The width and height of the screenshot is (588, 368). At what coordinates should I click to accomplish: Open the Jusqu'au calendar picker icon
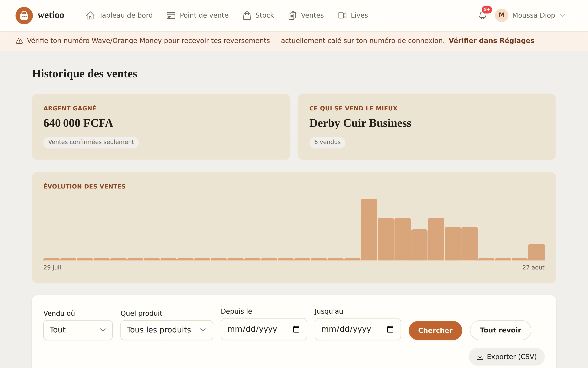tap(390, 329)
